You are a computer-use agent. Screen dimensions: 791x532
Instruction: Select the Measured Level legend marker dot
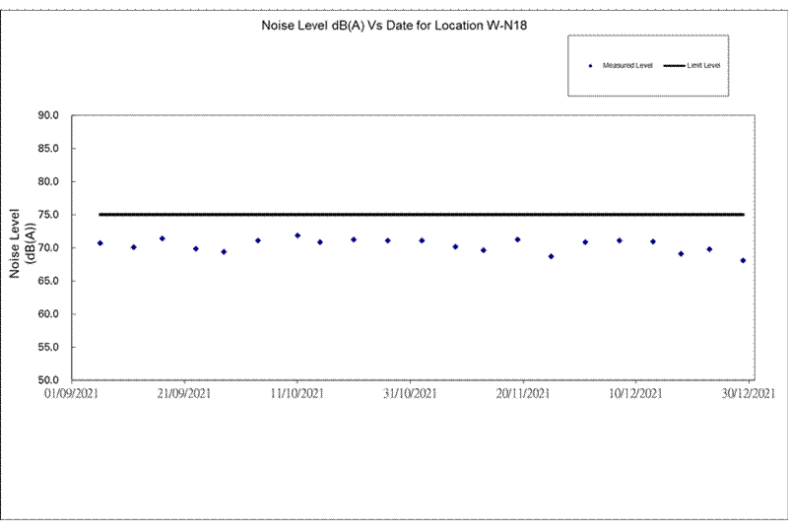click(590, 65)
